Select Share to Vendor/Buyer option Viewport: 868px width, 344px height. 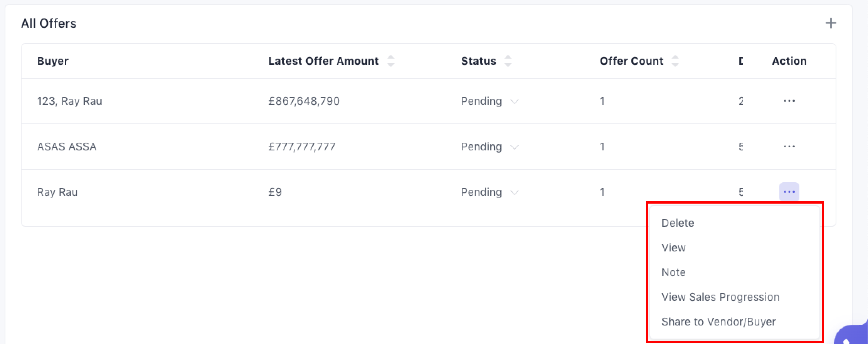pos(718,322)
